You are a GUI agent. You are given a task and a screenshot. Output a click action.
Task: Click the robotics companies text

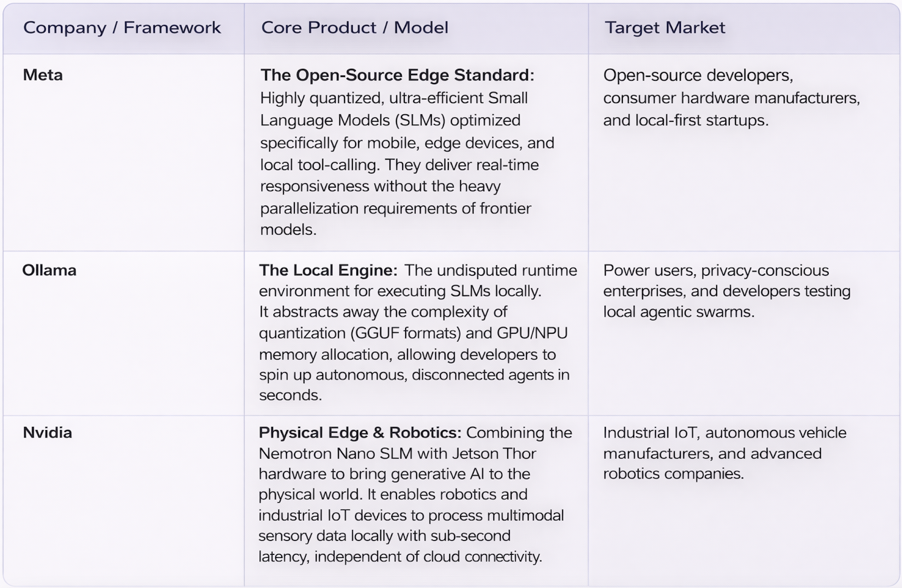tap(673, 474)
